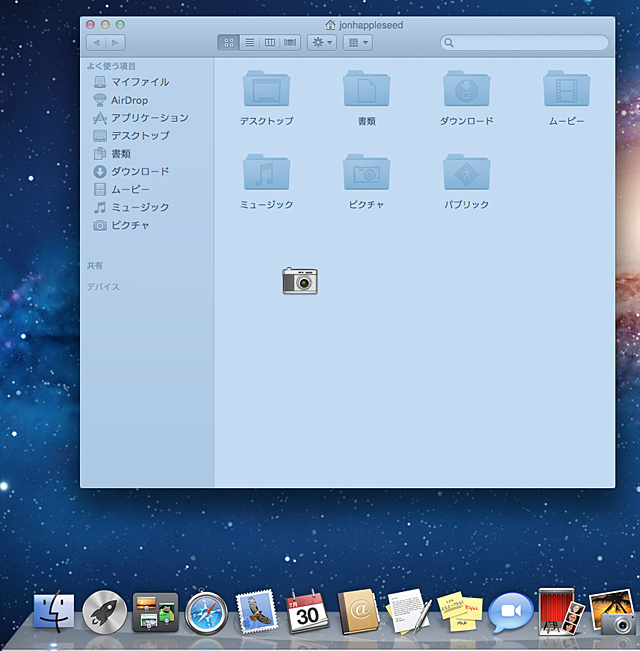Screen dimensions: 640x651
Task: Select AirDrop in the sidebar
Action: pyautogui.click(x=129, y=100)
